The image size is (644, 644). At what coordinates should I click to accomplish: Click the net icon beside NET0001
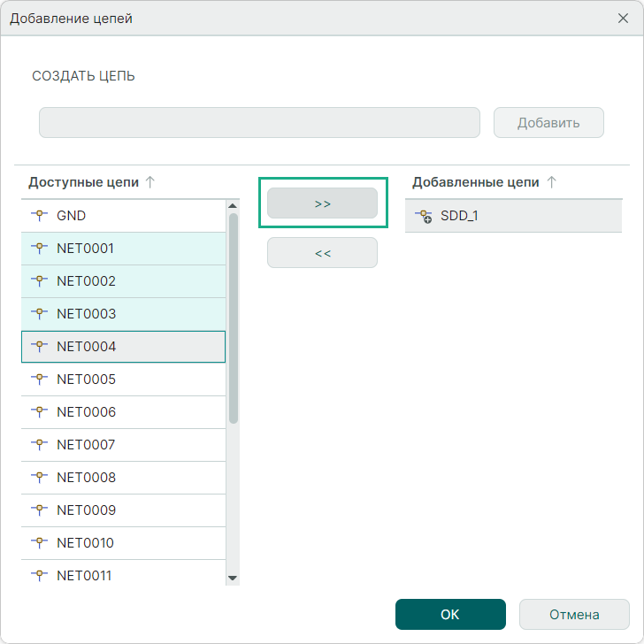pos(38,249)
